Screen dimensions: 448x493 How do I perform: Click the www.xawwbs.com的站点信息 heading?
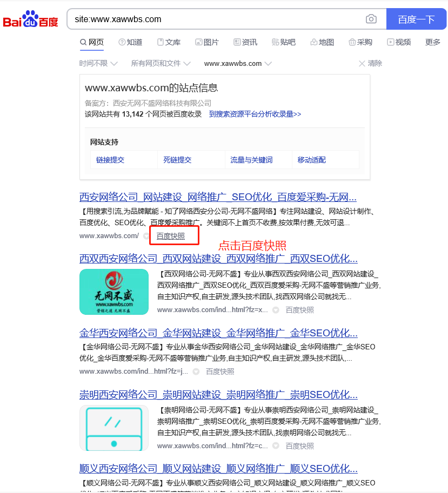151,87
